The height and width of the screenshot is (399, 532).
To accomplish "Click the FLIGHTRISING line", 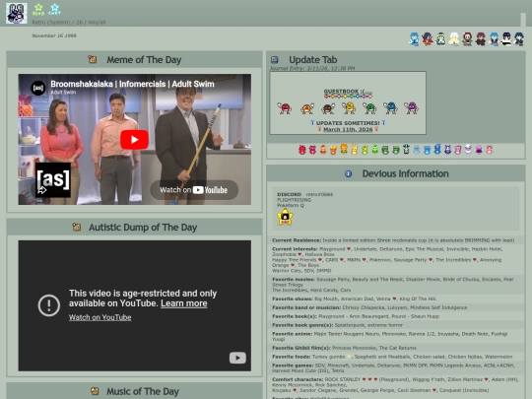I will point(295,200).
